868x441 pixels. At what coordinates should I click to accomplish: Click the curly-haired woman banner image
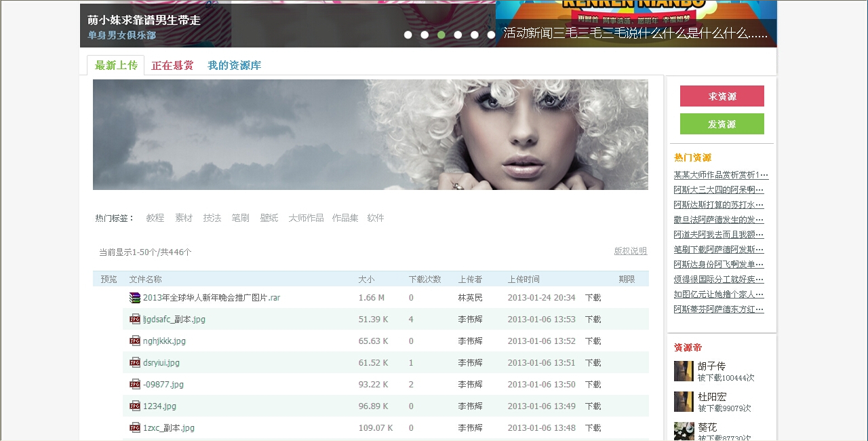point(370,134)
